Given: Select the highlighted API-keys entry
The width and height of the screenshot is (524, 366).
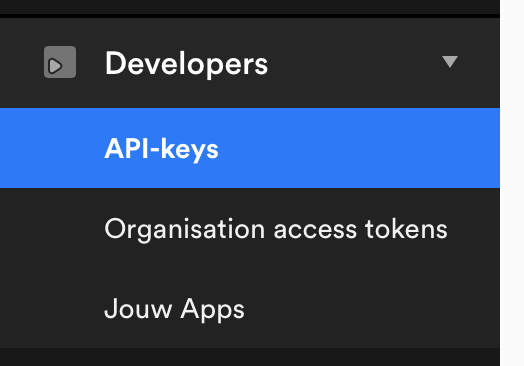Looking at the screenshot, I should [250, 148].
